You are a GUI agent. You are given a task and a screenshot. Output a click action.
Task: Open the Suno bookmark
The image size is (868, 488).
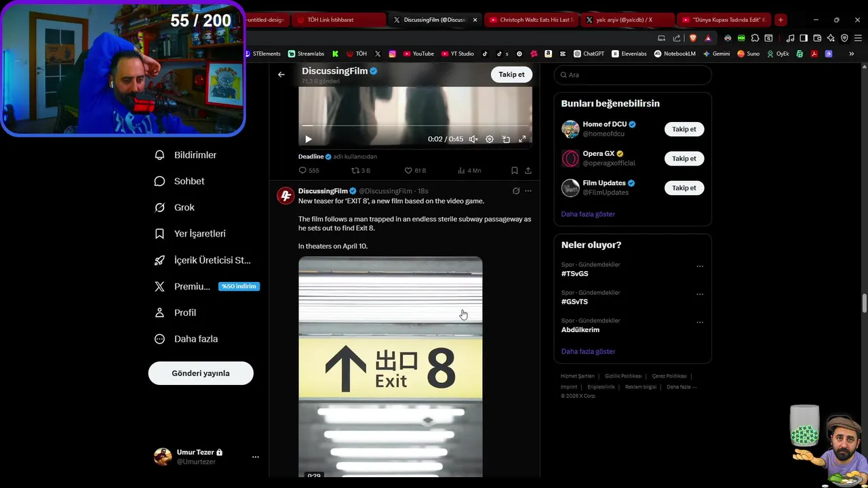tap(749, 54)
